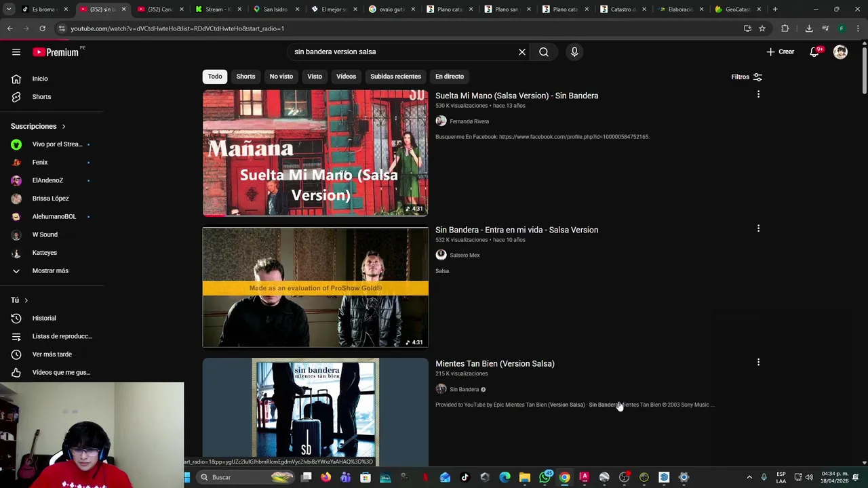
Task: Select the En directo filter chip
Action: 450,77
